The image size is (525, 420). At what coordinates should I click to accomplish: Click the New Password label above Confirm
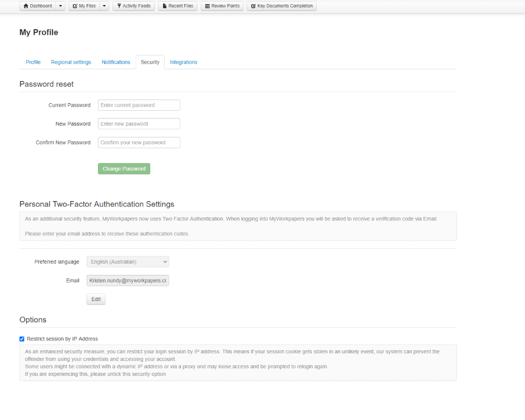click(x=73, y=124)
